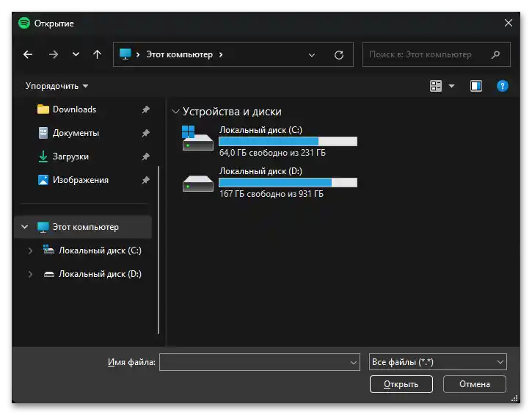Click the Открыть button
Screen dimensions: 532x415
pos(401,384)
